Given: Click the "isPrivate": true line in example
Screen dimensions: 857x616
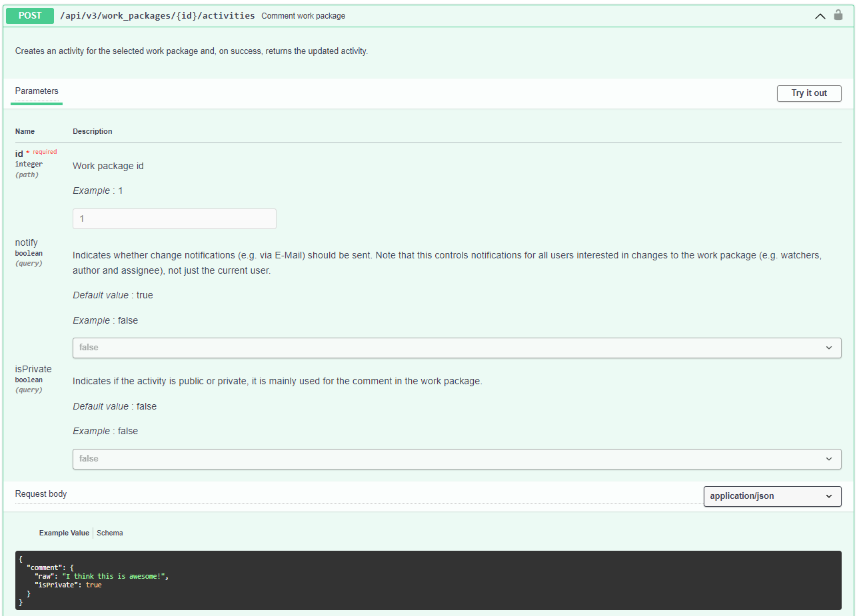Looking at the screenshot, I should click(x=68, y=585).
